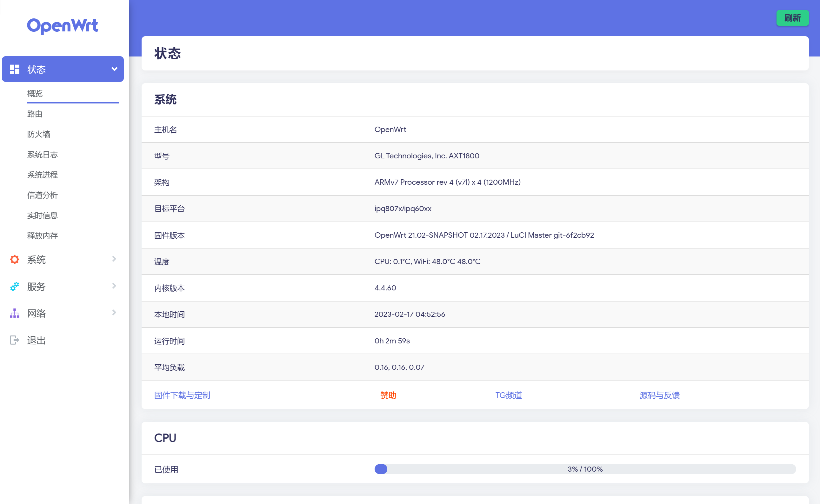This screenshot has height=504, width=820.
Task: Open the 固件下载与定制 link
Action: click(x=182, y=395)
